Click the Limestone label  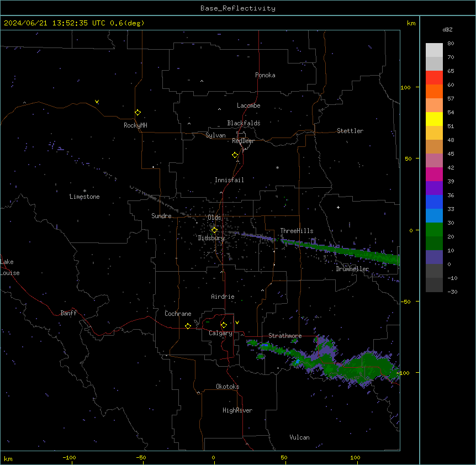point(84,197)
